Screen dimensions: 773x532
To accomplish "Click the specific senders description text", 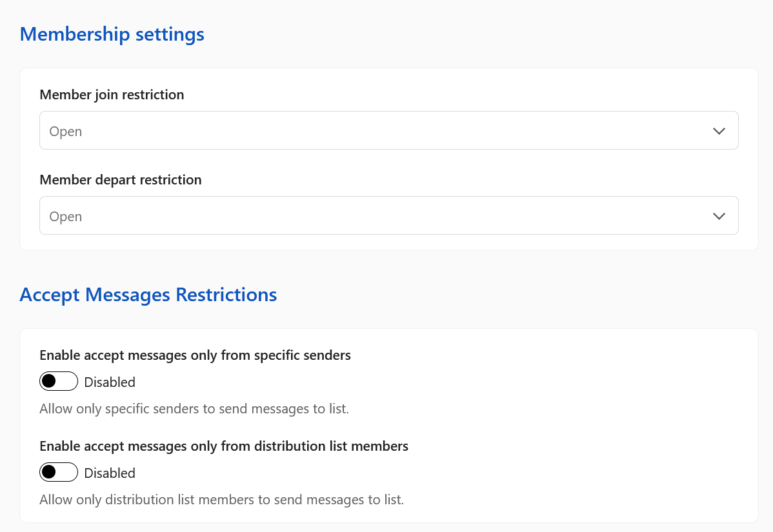I will (194, 408).
